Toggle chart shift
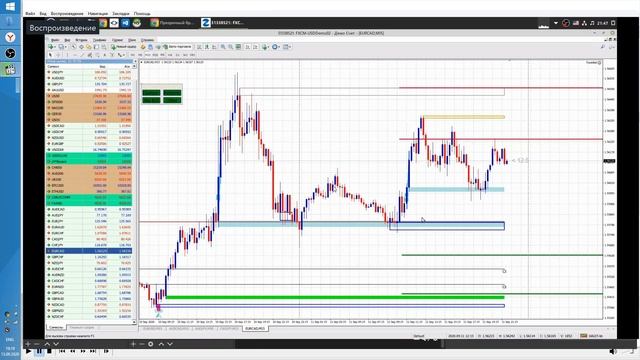Screen dimensions: 640x360 [x=255, y=47]
